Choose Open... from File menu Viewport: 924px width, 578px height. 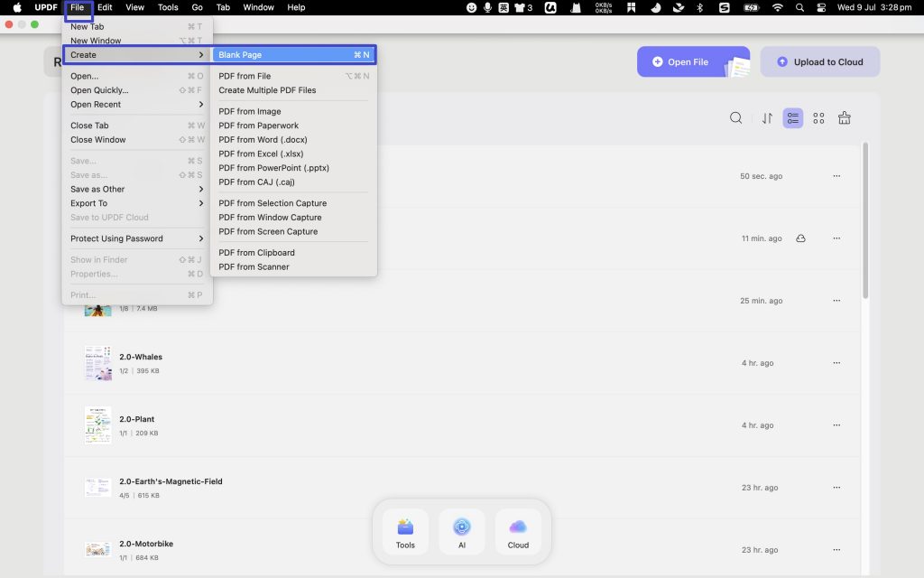point(137,76)
